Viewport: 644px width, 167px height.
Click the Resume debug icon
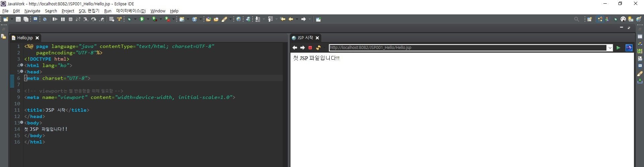pos(55,19)
